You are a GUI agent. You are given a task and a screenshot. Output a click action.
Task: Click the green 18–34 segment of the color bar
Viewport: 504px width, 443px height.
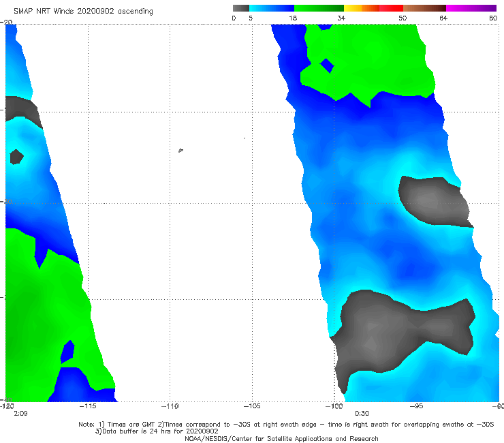point(319,8)
